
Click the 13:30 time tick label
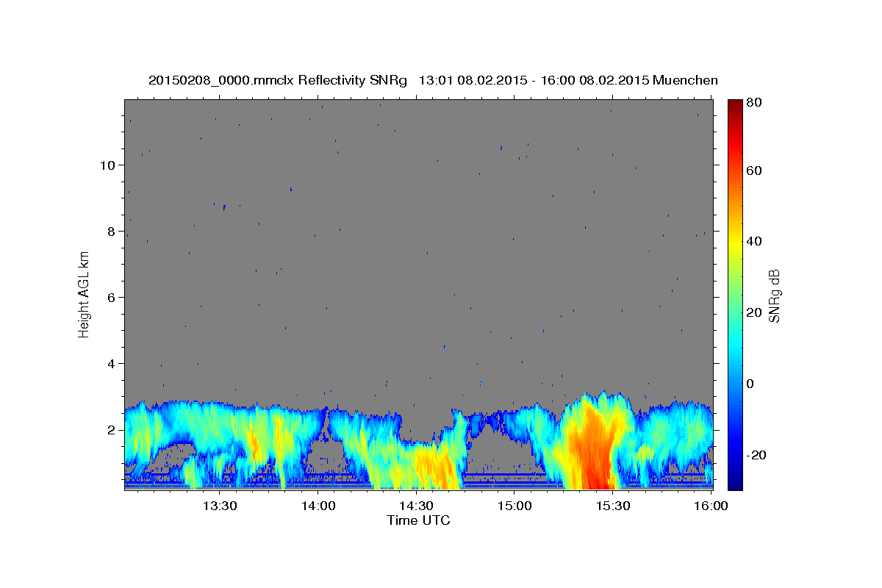[x=219, y=506]
